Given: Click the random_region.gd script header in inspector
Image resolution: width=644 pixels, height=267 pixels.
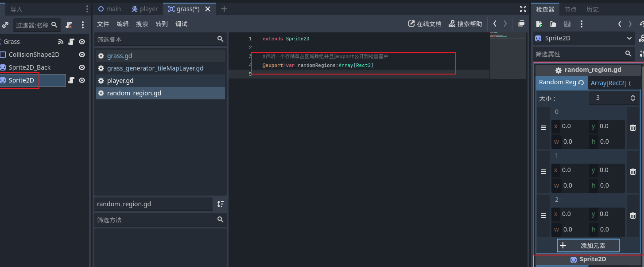Looking at the screenshot, I should click(588, 70).
